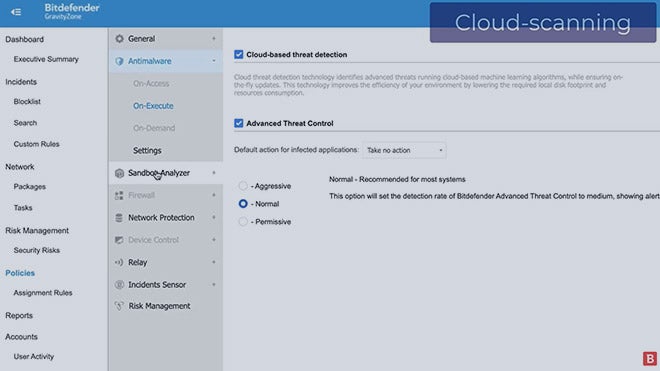This screenshot has width=660, height=371.
Task: Go to Policies
Action: (20, 273)
